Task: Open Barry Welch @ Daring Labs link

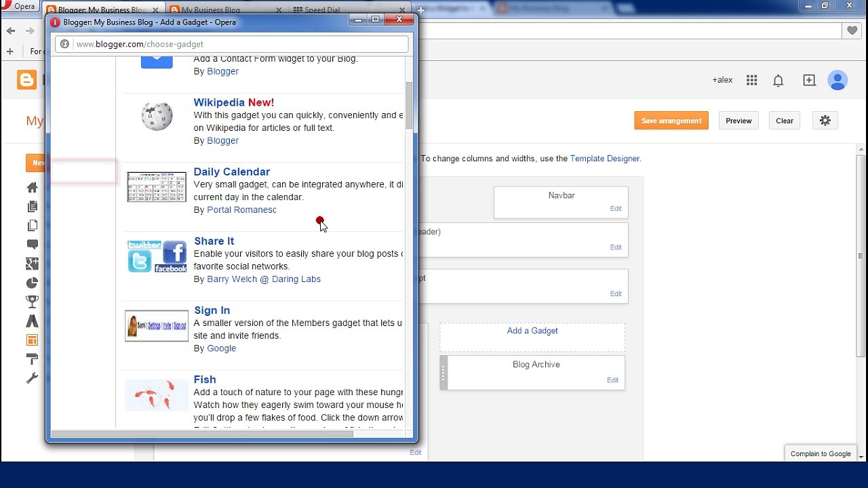Action: tap(264, 279)
